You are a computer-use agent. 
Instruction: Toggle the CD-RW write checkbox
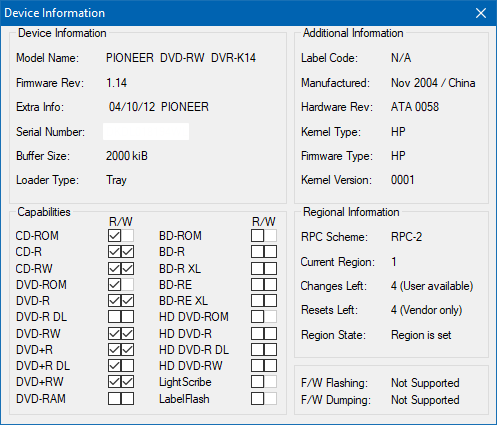[x=127, y=268]
